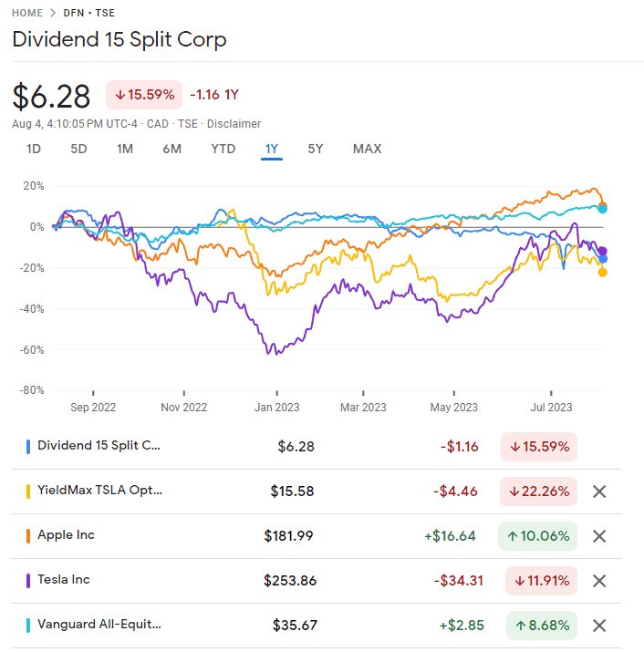Viewport: 644px width, 652px height.
Task: Click the purple Tesla endpoint dot on chart
Action: point(603,251)
